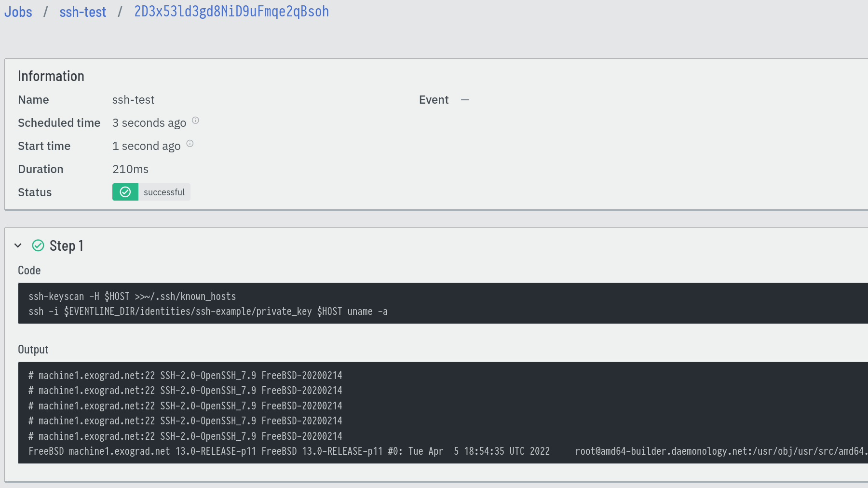Click the Code section label
Viewport: 868px width, 488px height.
pyautogui.click(x=29, y=271)
